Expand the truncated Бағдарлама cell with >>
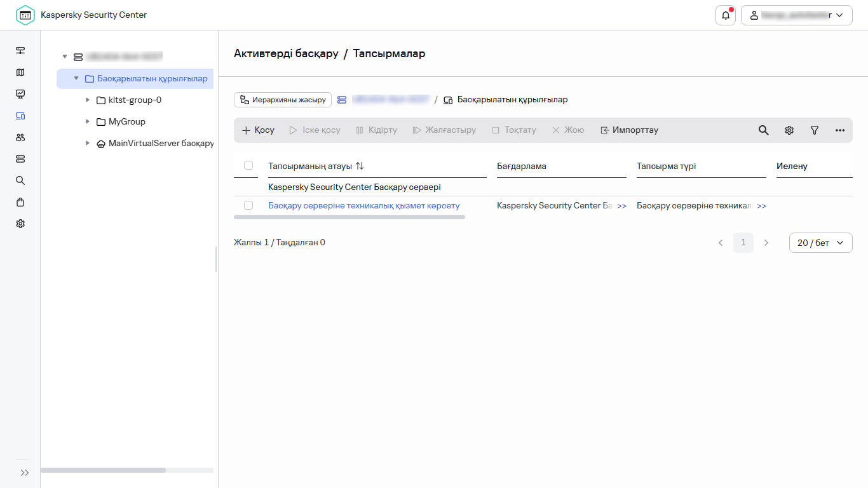The width and height of the screenshot is (868, 488). [621, 206]
